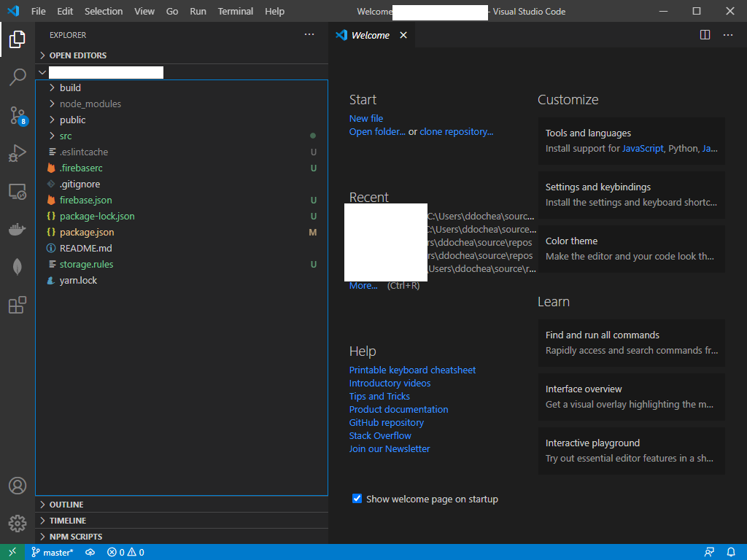The image size is (747, 560).
Task: Open the Run menu
Action: 198,11
